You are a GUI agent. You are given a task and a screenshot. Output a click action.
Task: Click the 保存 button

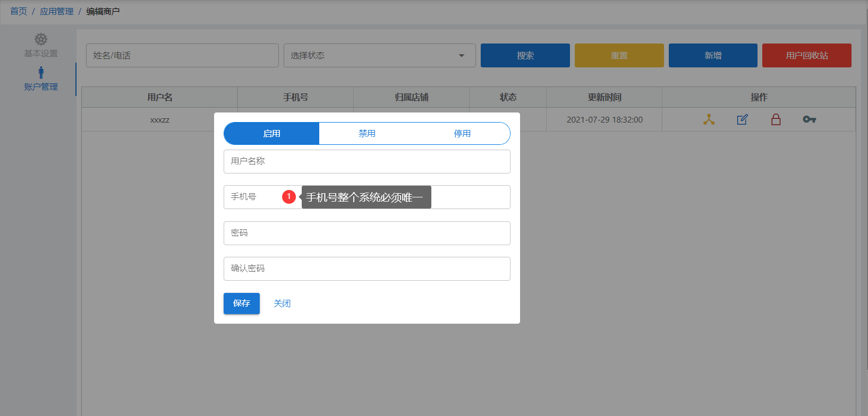point(242,304)
